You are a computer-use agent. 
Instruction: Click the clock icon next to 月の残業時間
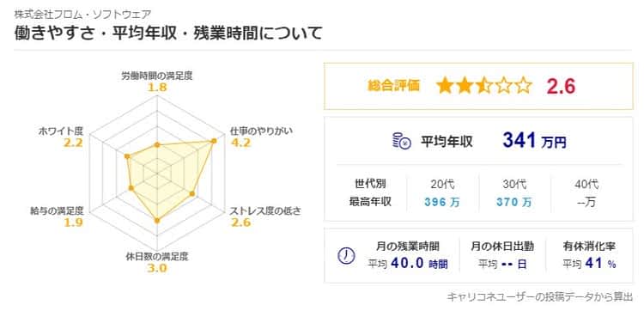(x=346, y=255)
